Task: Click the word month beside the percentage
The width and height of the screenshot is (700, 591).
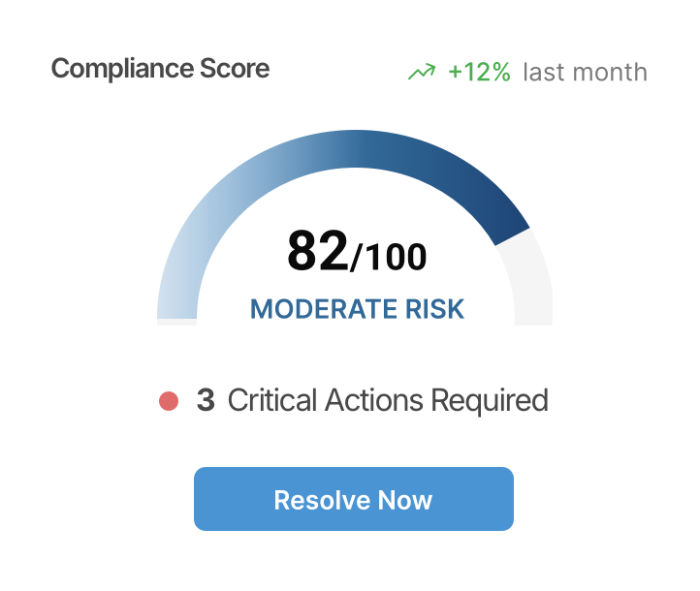Action: click(610, 73)
